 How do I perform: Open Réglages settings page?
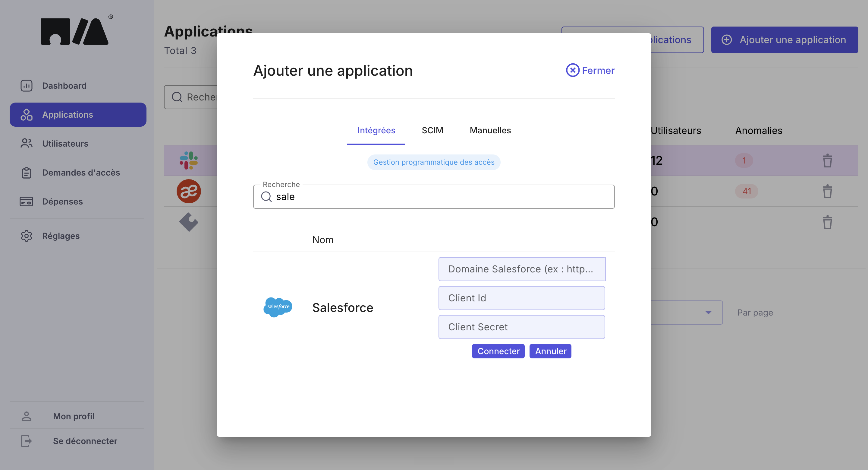coord(78,236)
